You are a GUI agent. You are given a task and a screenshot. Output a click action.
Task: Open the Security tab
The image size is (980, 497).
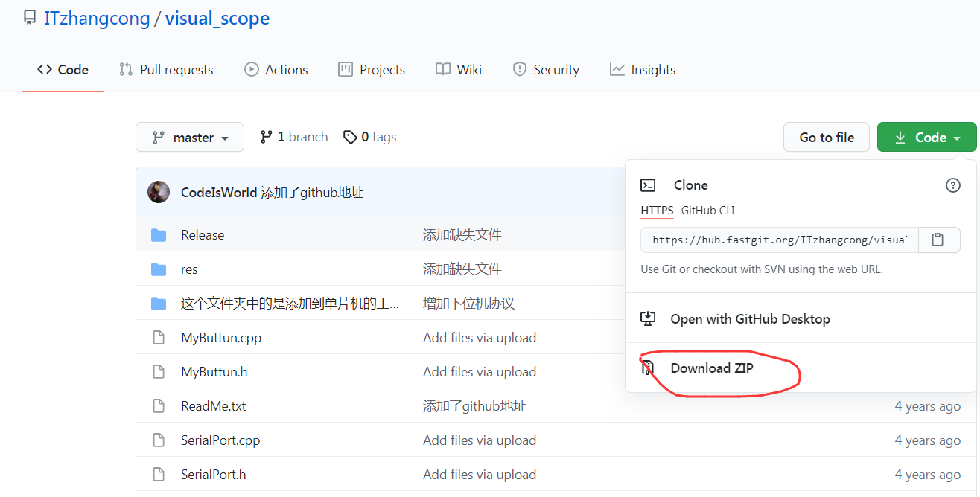click(546, 70)
